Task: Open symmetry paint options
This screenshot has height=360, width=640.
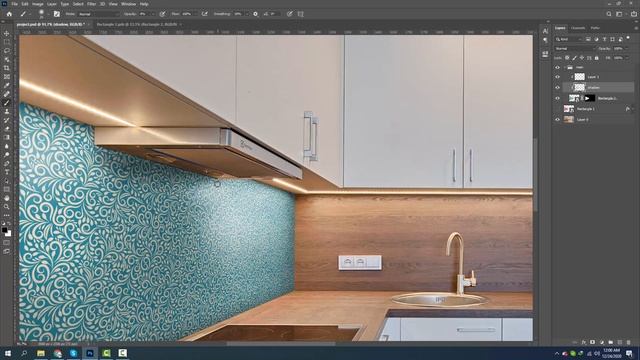Action: coord(301,14)
